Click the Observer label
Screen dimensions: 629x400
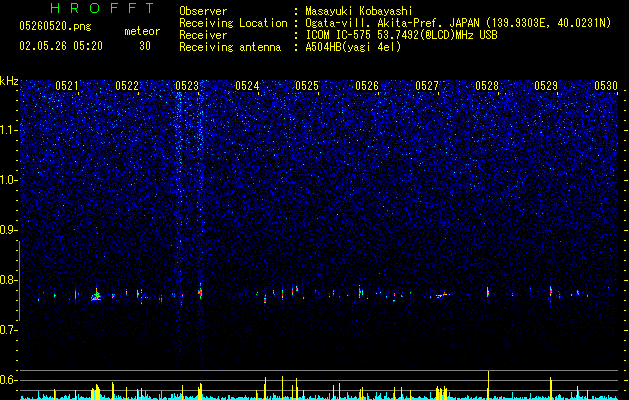coord(203,11)
